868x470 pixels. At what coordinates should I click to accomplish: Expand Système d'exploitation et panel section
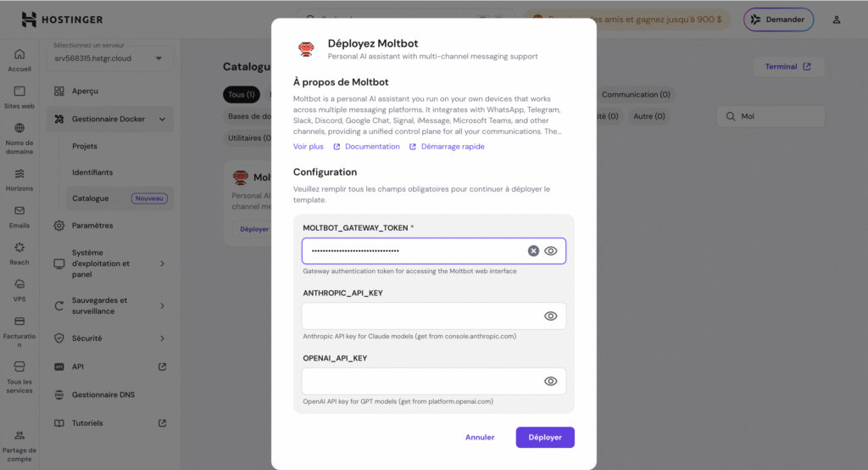pyautogui.click(x=162, y=264)
